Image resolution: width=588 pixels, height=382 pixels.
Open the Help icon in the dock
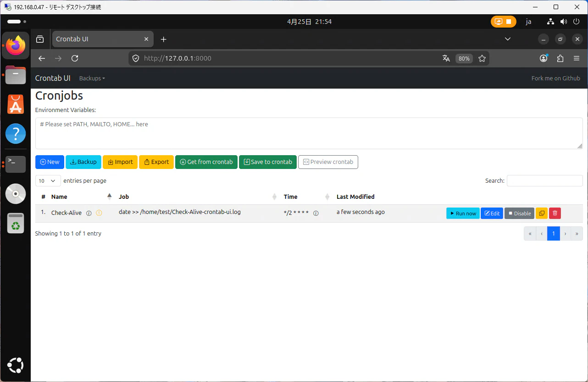pyautogui.click(x=16, y=134)
